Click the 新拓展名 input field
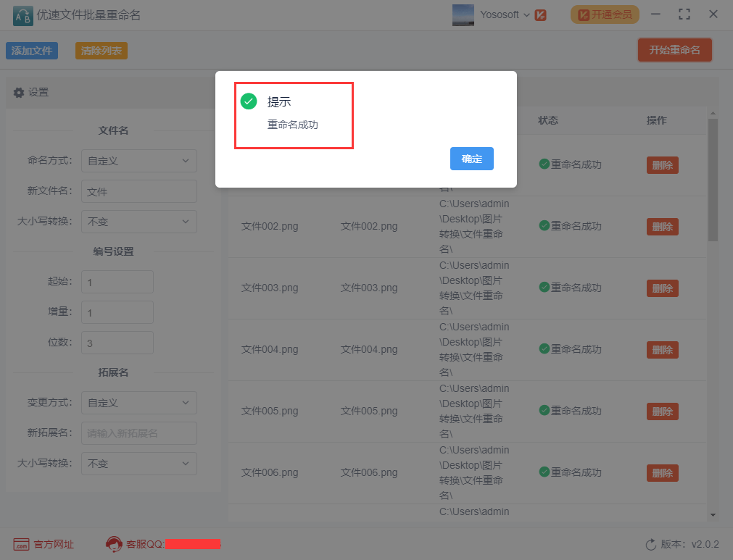 click(138, 433)
